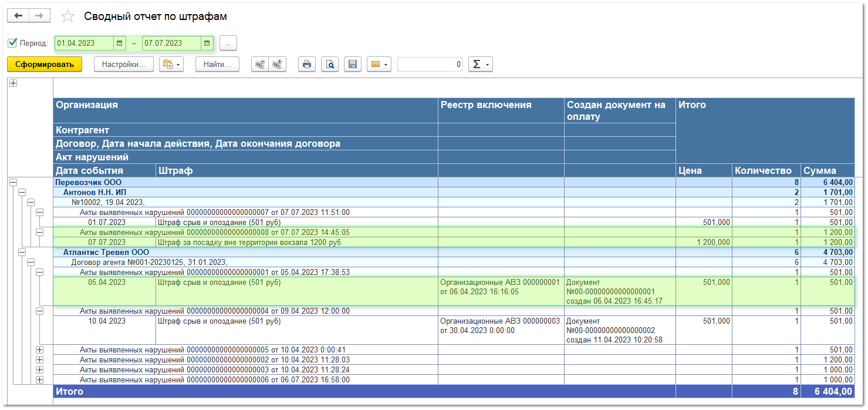
Task: Uncheck the Период checkbox
Action: (x=12, y=43)
